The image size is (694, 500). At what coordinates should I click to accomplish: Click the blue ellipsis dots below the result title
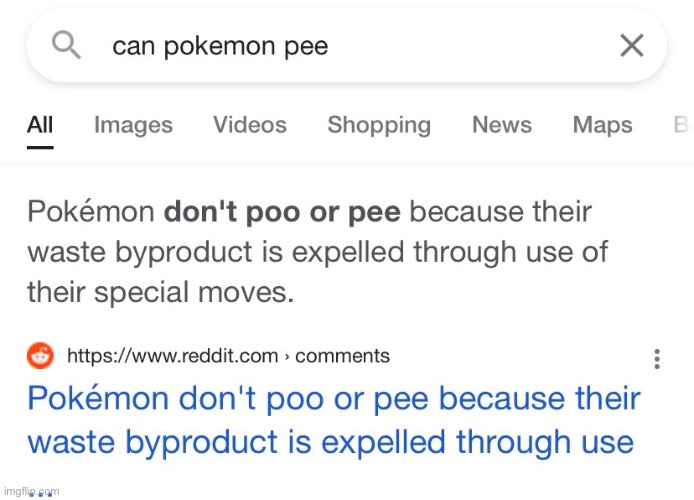coord(40,495)
